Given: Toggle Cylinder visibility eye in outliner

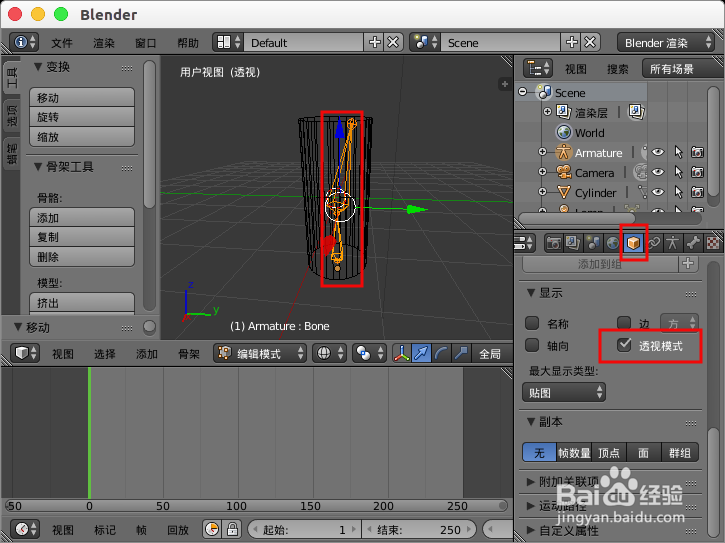Looking at the screenshot, I should click(x=657, y=192).
